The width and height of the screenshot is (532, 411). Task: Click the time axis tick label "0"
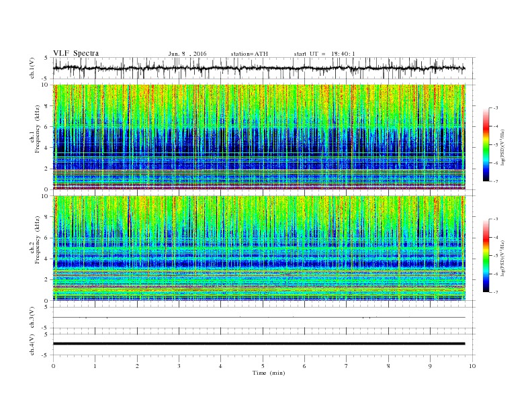coord(53,366)
